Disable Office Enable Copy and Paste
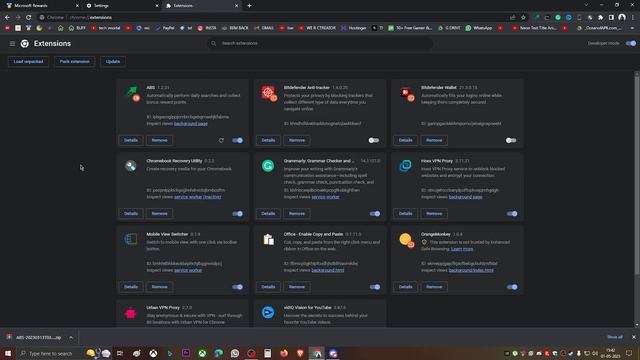The height and width of the screenshot is (360, 640). coord(375,287)
